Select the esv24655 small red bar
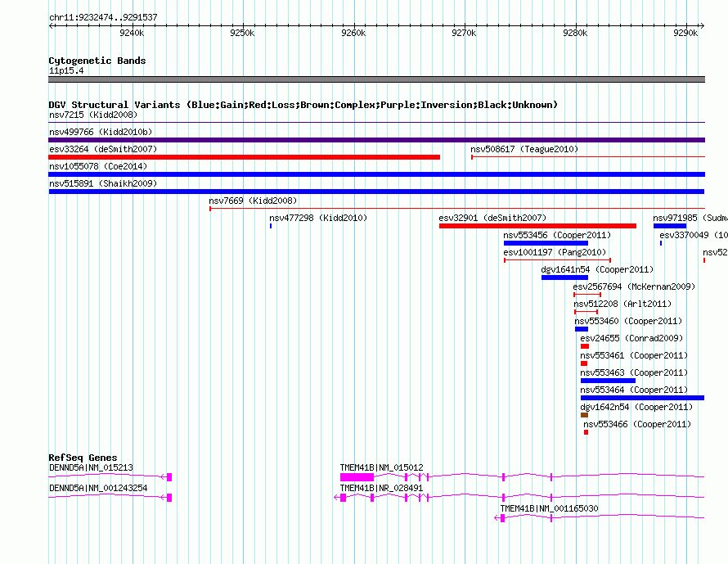Image resolution: width=728 pixels, height=564 pixels. 585,346
